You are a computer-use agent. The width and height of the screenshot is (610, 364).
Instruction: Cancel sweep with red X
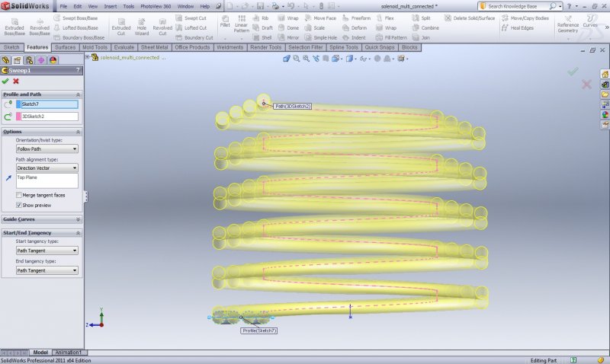(16, 81)
